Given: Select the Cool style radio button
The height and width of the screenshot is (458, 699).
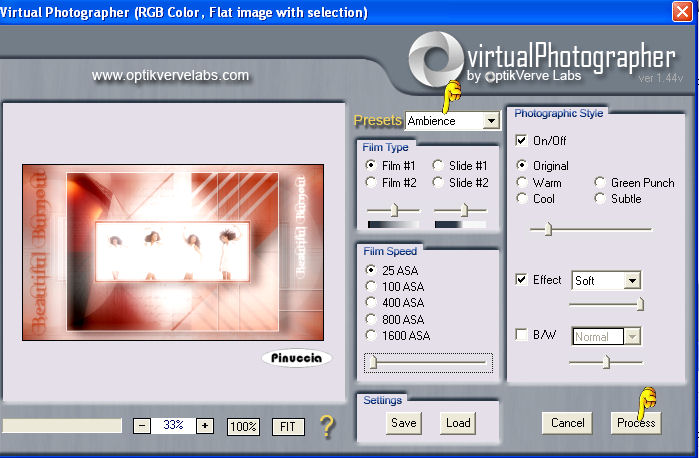Looking at the screenshot, I should point(522,198).
